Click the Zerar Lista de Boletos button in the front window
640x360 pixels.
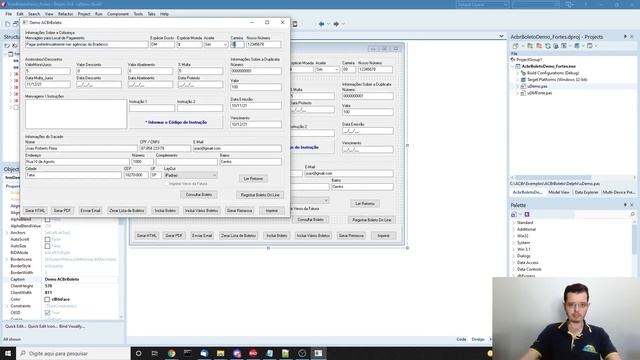[127, 211]
